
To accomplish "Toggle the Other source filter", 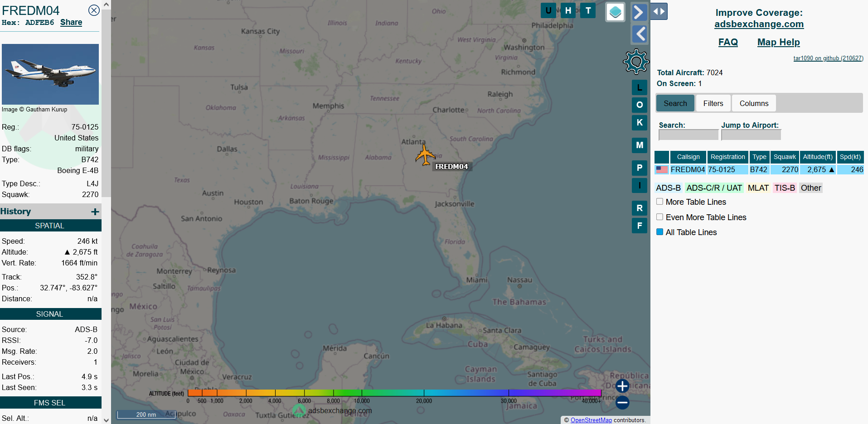I will pos(811,188).
